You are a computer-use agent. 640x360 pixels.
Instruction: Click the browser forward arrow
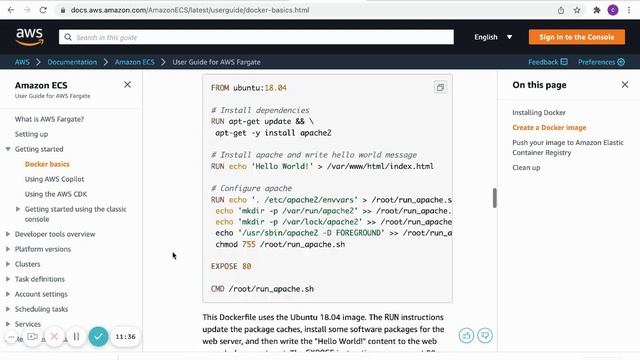click(x=27, y=10)
